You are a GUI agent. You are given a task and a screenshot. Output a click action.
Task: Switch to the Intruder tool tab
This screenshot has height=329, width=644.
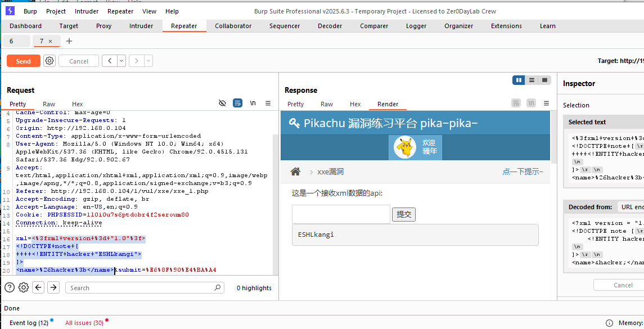pyautogui.click(x=141, y=26)
